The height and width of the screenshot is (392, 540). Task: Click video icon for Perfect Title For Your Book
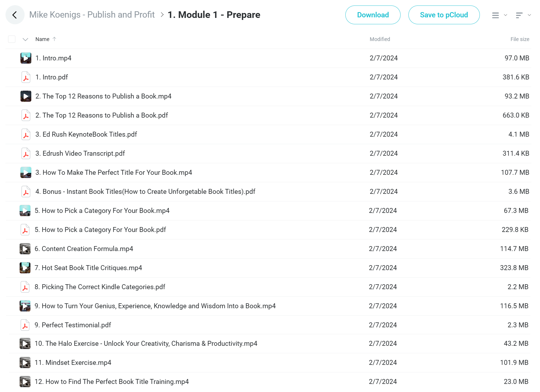pos(26,172)
